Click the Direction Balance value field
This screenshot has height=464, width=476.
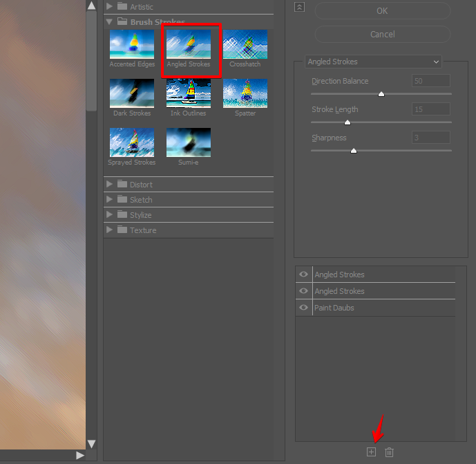coord(431,81)
